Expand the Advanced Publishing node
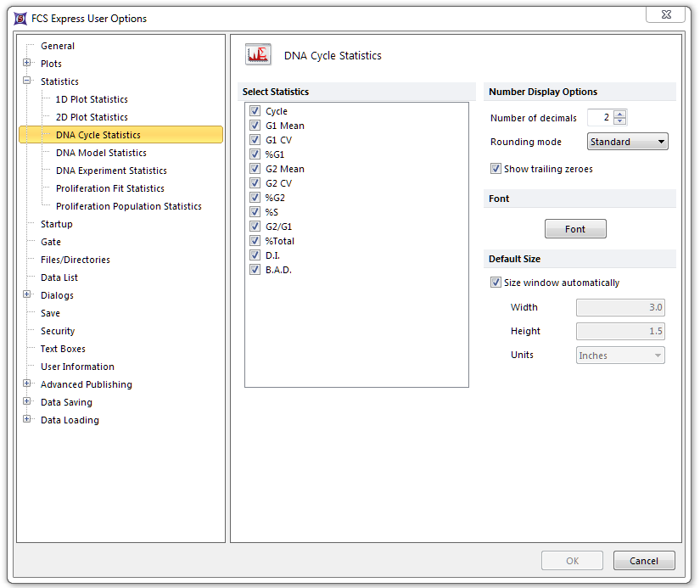 27,384
